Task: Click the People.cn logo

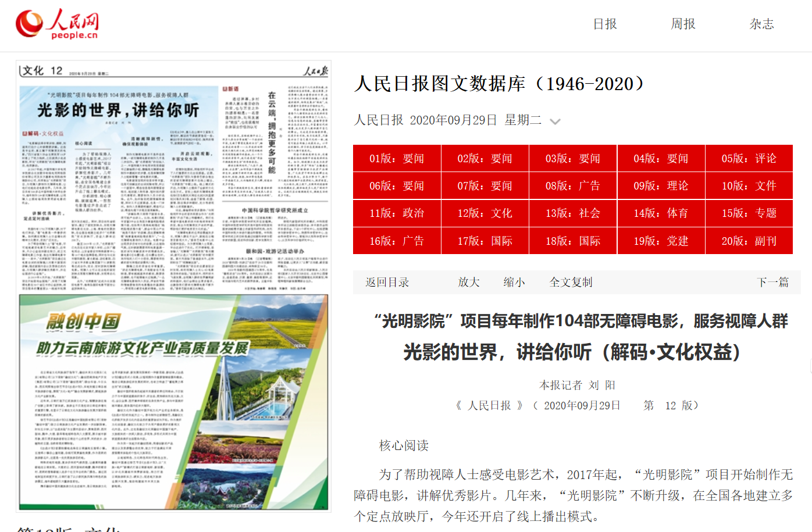Action: click(57, 24)
